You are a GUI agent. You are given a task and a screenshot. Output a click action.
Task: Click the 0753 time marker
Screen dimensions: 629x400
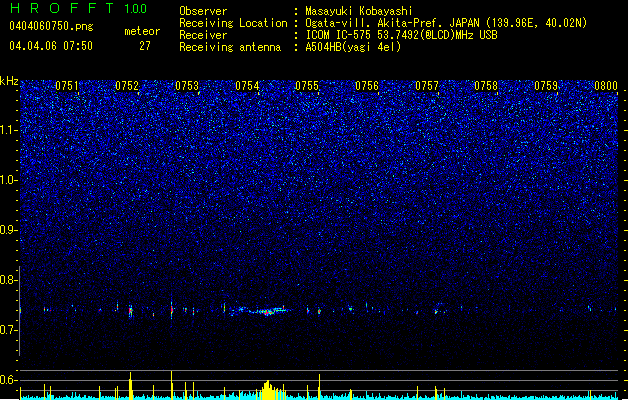(x=187, y=86)
